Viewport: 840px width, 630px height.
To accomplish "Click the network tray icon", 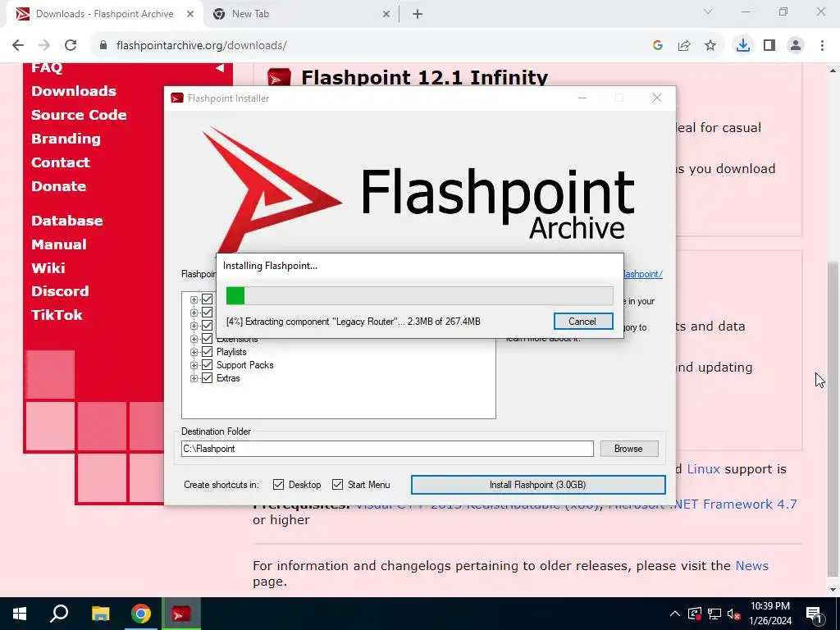I will [714, 614].
